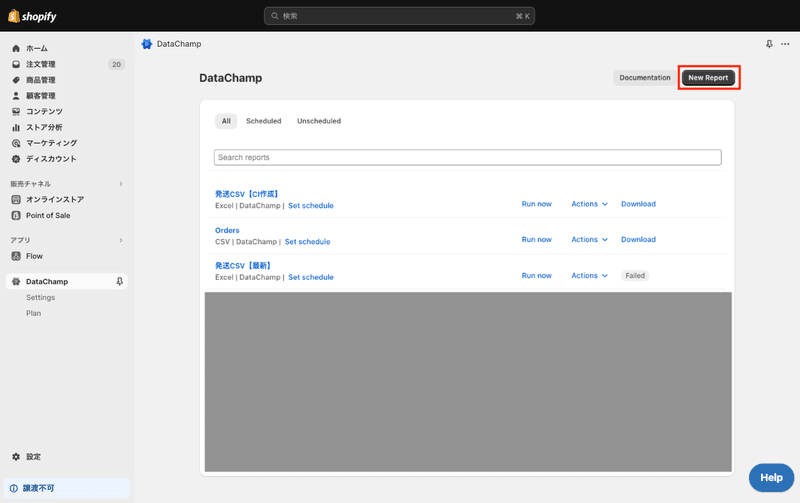Image resolution: width=800 pixels, height=503 pixels.
Task: Open the 発送CSV【CI作成】 report title
Action: click(246, 194)
